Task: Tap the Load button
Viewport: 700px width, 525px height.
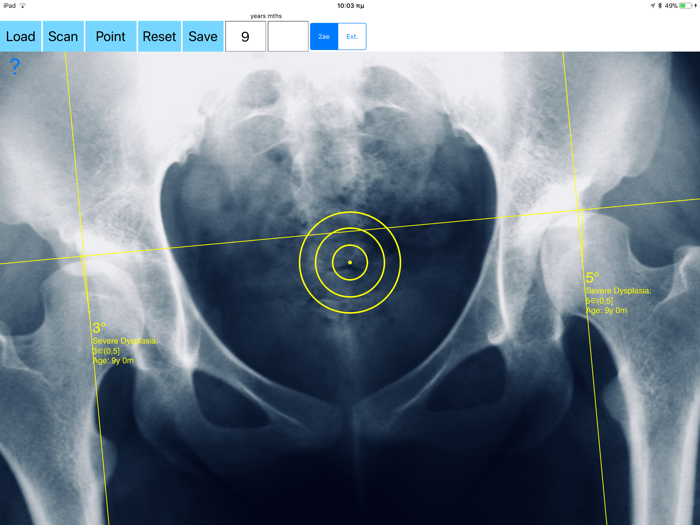Action: pyautogui.click(x=21, y=36)
